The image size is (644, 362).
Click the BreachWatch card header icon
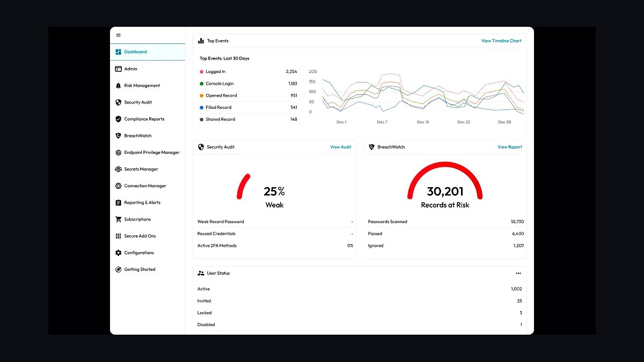pos(371,147)
